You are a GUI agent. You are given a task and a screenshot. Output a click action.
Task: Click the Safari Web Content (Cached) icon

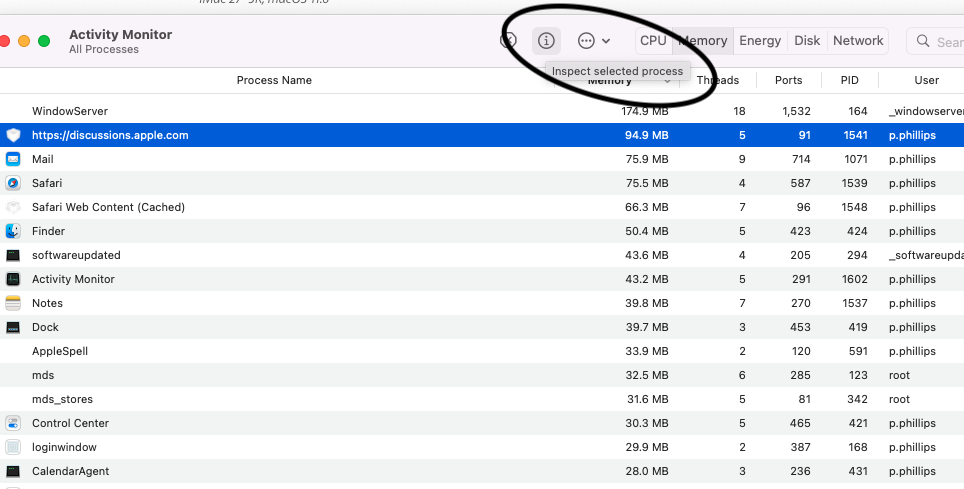coord(13,207)
